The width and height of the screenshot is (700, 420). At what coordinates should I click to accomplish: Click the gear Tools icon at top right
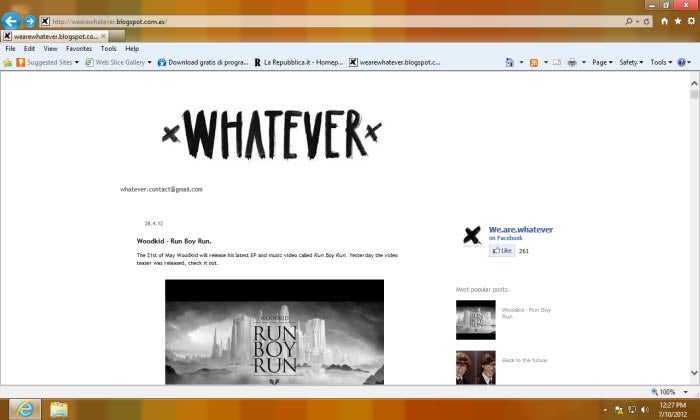[x=690, y=21]
